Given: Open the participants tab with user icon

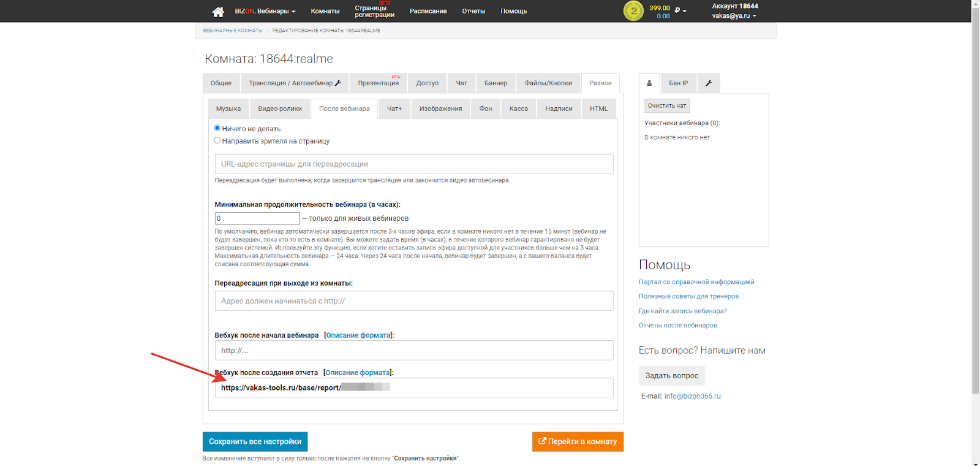Looking at the screenshot, I should pos(649,83).
